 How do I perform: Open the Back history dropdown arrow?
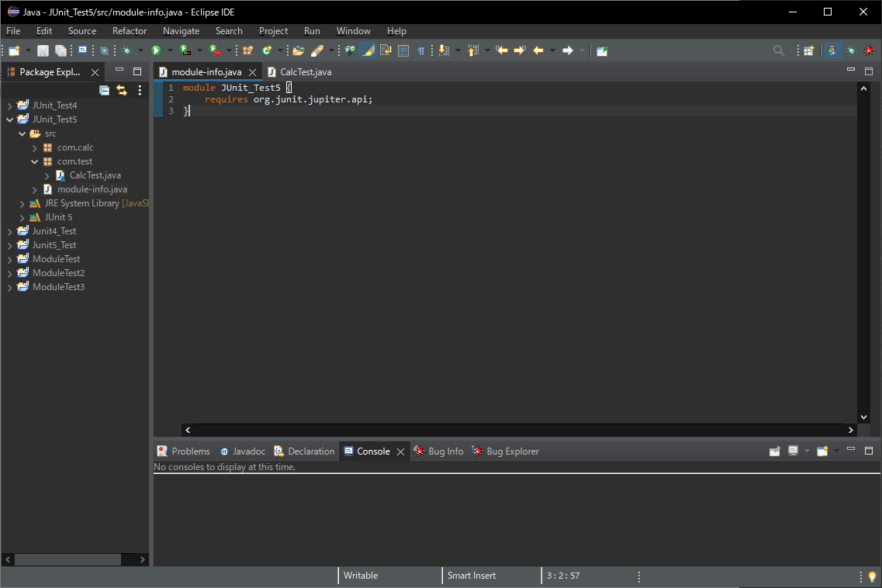(x=552, y=50)
